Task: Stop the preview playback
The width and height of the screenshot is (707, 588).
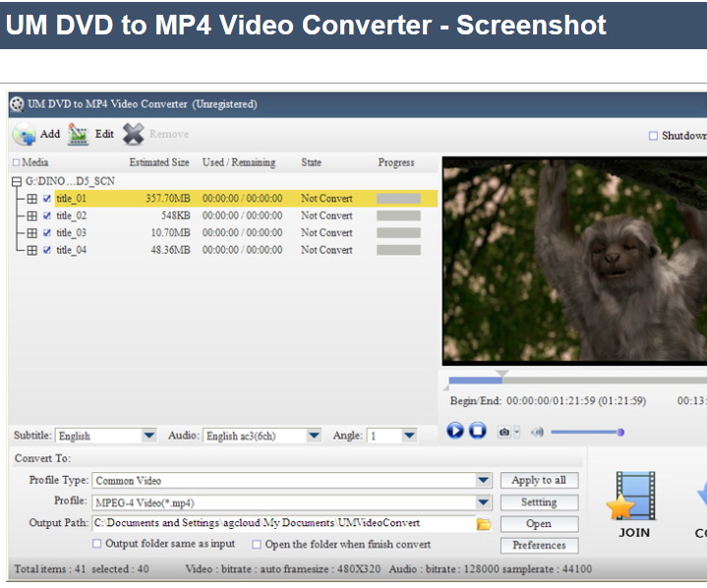Action: click(x=478, y=431)
